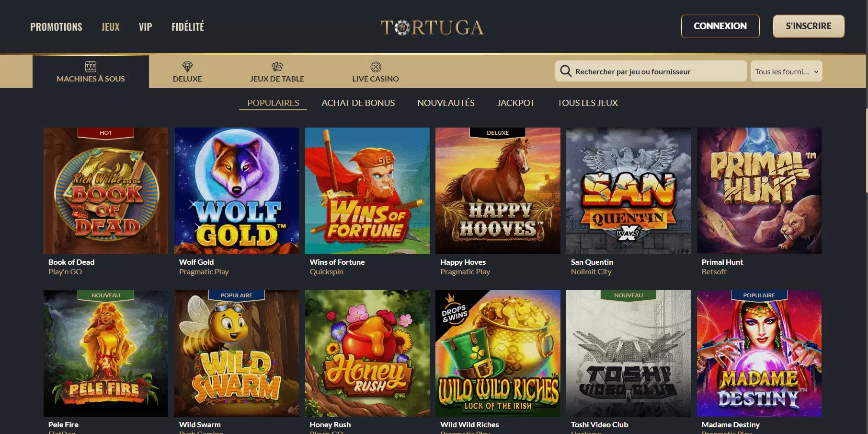868x434 pixels.
Task: Click the Wolf Gold title link
Action: click(196, 262)
